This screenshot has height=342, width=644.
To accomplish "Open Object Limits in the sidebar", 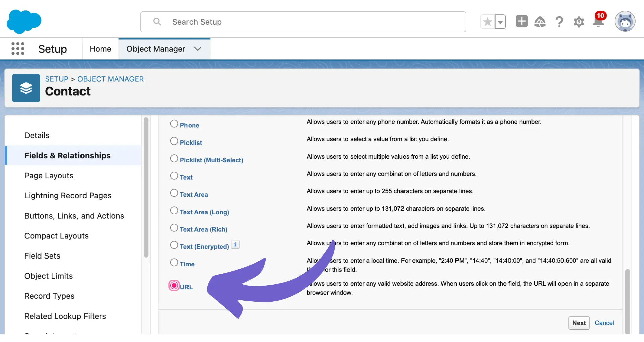I will pos(49,276).
